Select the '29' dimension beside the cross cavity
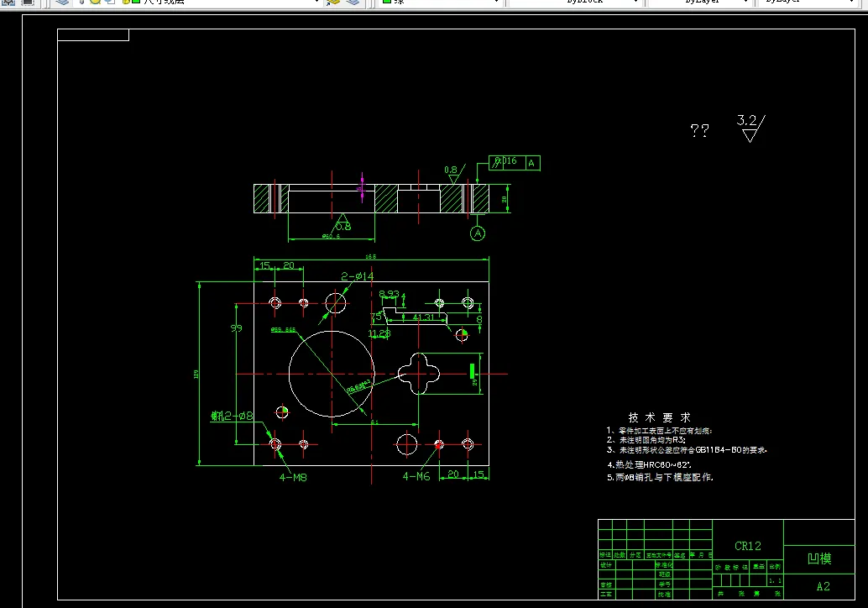Viewport: 868px width, 608px height. (x=474, y=382)
